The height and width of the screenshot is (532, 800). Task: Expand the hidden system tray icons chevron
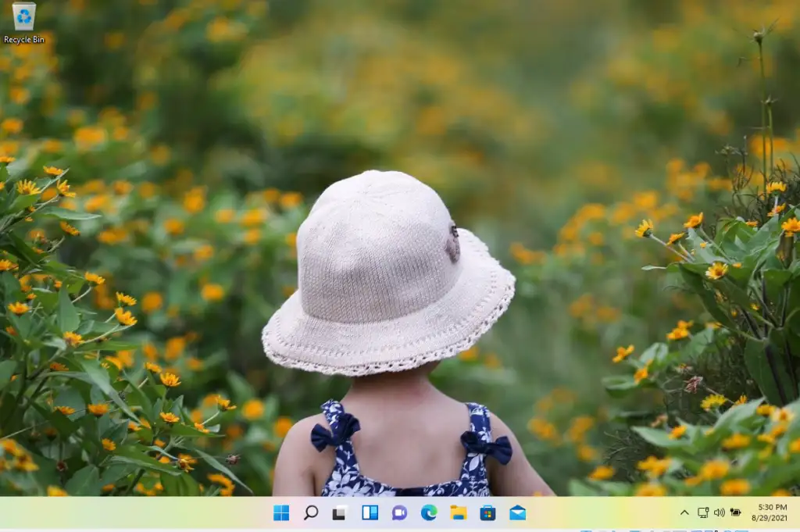coord(684,513)
